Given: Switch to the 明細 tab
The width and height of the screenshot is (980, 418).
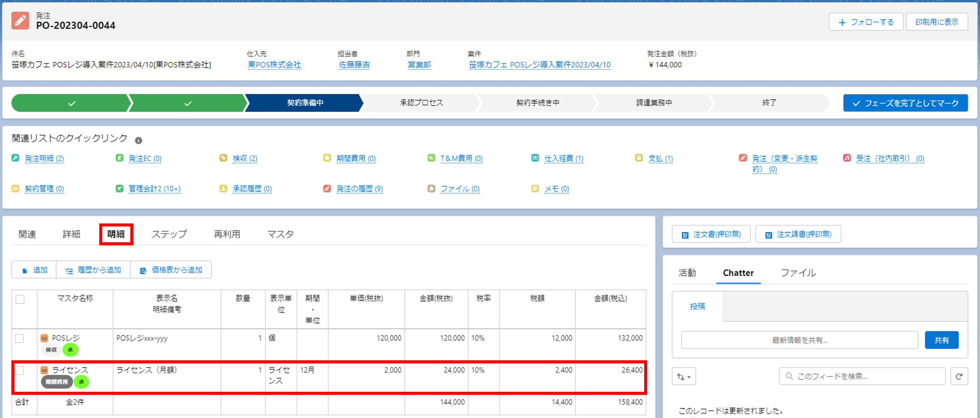Looking at the screenshot, I should coord(116,234).
